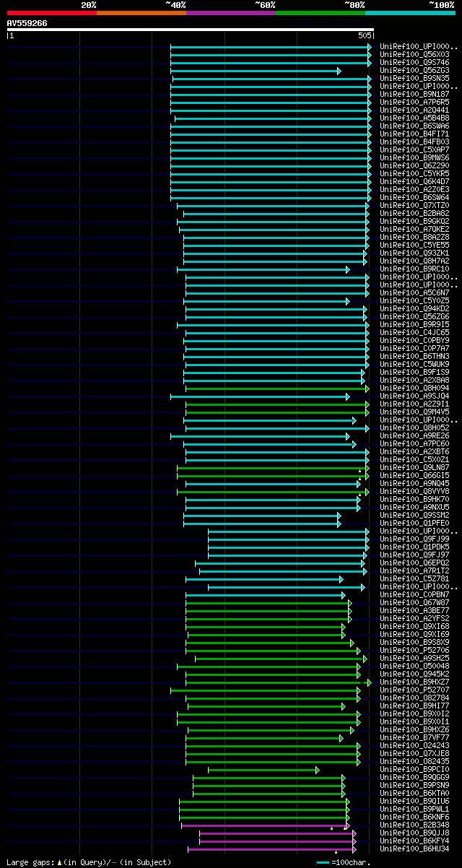
Task: Select the UniRef100_Q6Z290 label
Action: click(414, 165)
